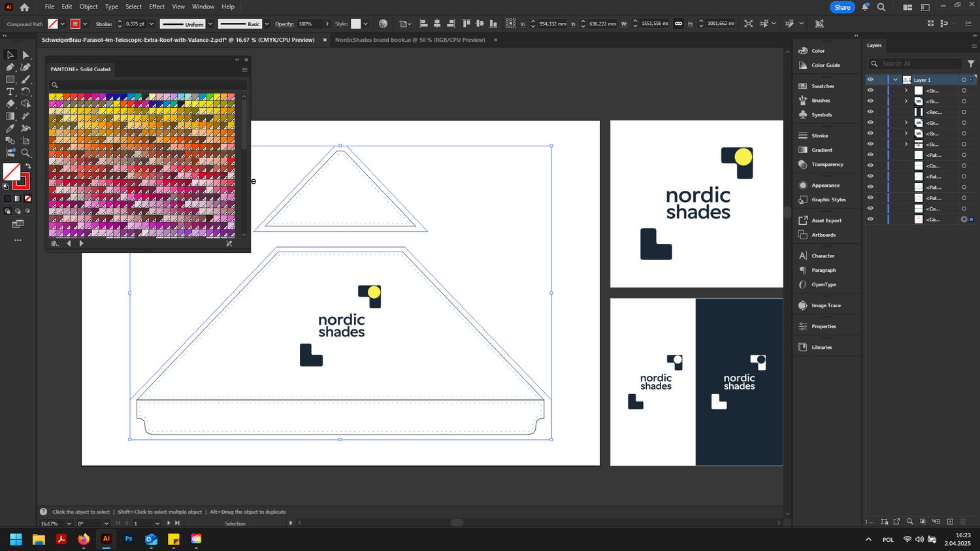Pick the Eyedropper tool
This screenshot has width=980, height=551.
point(10,129)
